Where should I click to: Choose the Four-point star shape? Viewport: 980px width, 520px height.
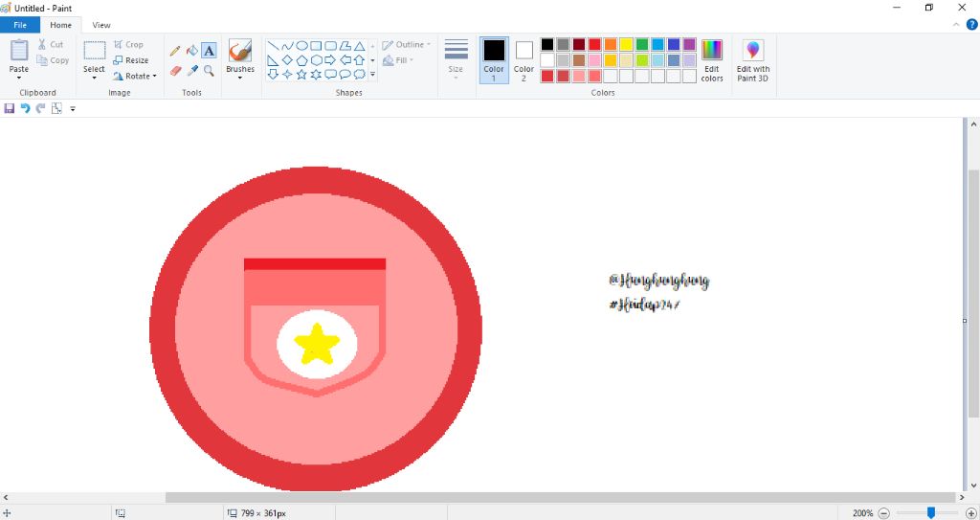(x=287, y=75)
